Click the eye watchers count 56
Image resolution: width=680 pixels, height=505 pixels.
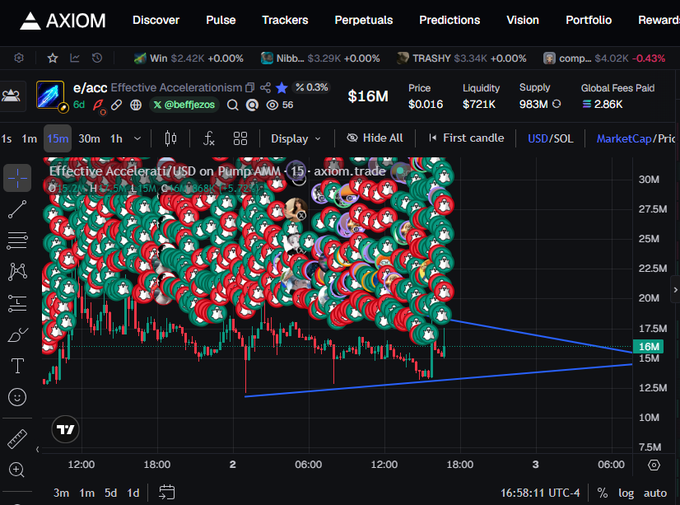pos(280,105)
